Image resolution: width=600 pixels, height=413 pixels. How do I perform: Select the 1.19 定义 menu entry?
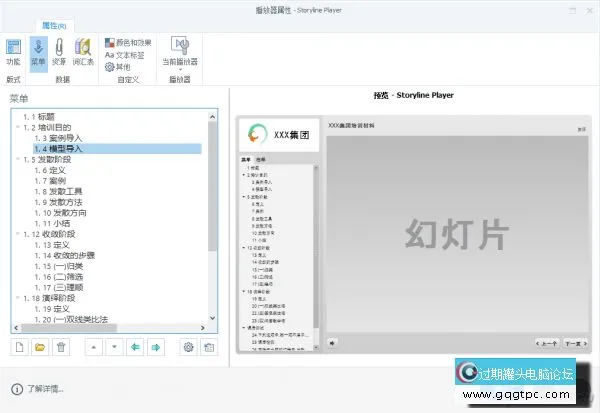tap(52, 309)
